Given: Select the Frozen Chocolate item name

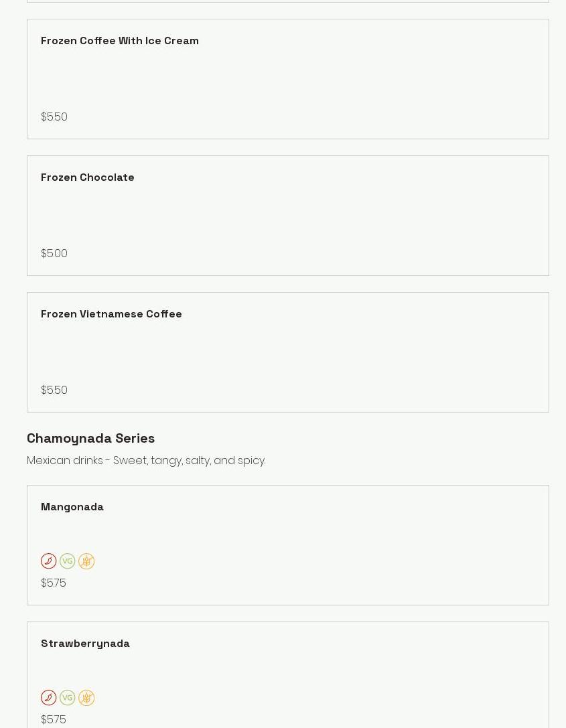Looking at the screenshot, I should 88,177.
